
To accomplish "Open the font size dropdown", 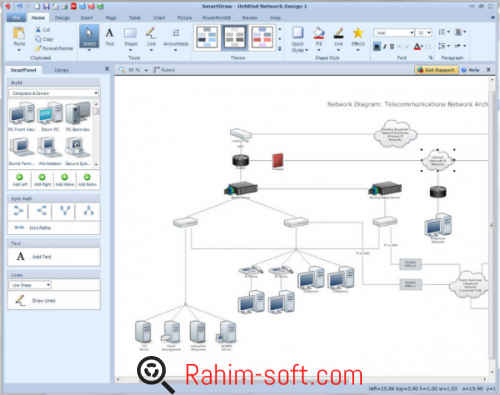I will (x=429, y=33).
